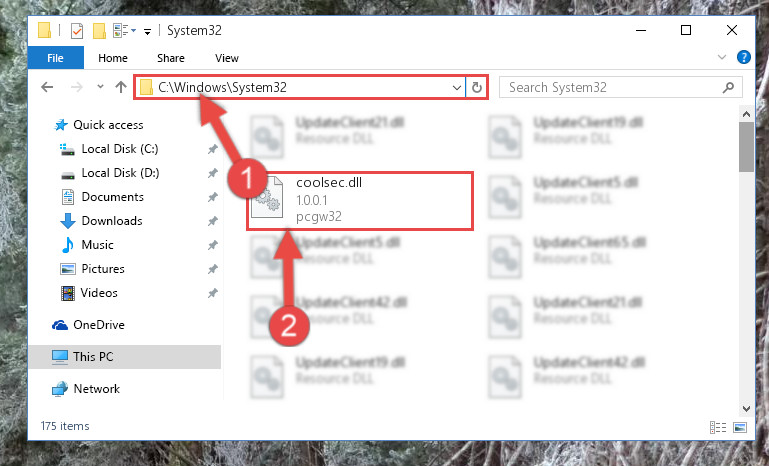Unpin Music using its pin icon
Screen dimensions: 769x466
pos(212,245)
